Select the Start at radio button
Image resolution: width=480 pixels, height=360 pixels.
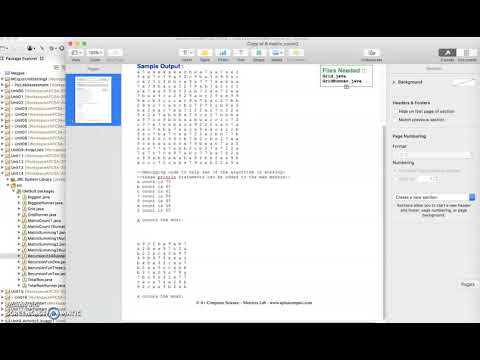(x=396, y=179)
